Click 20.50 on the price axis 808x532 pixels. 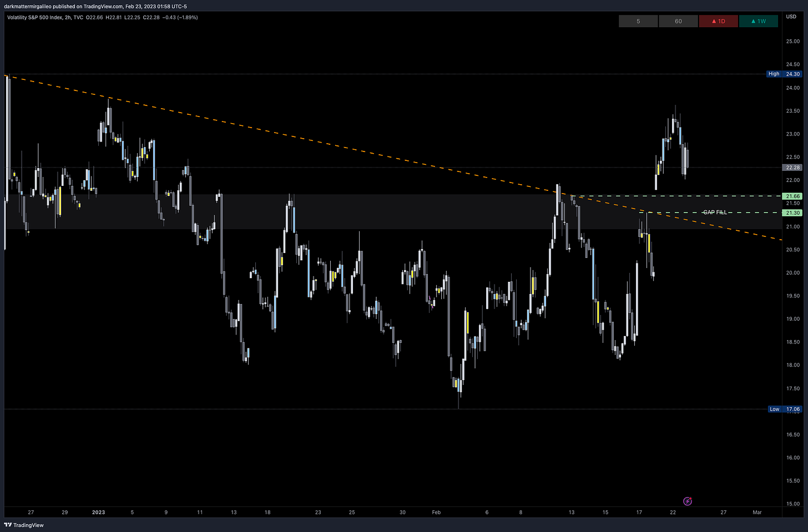(x=792, y=250)
